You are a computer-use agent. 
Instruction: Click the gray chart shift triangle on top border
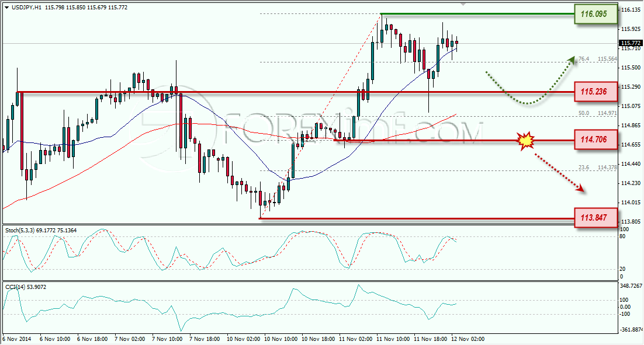pos(463,4)
